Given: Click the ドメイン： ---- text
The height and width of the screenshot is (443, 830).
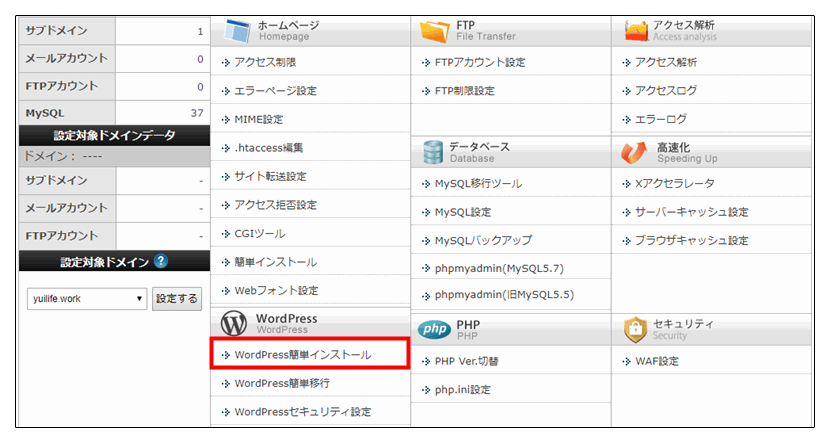Looking at the screenshot, I should pyautogui.click(x=63, y=156).
